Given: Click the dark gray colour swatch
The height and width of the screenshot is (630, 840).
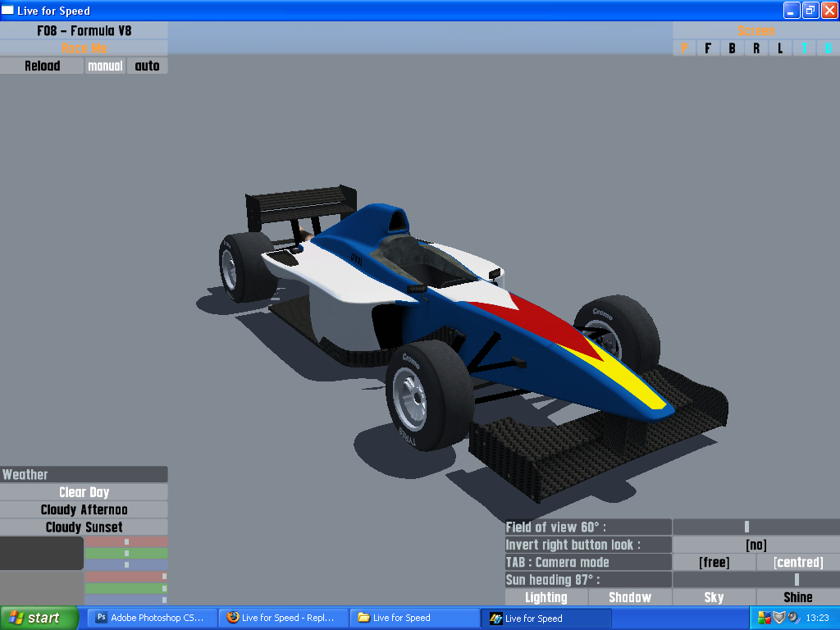Looking at the screenshot, I should (x=42, y=553).
